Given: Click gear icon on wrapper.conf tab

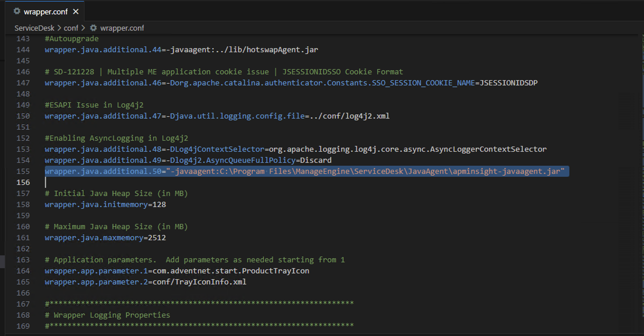Looking at the screenshot, I should pos(17,11).
